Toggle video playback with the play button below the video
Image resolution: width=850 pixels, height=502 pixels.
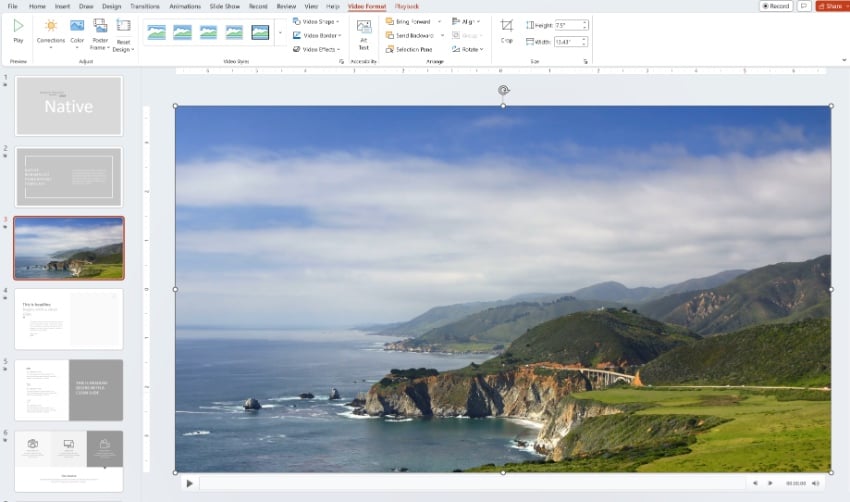(189, 483)
